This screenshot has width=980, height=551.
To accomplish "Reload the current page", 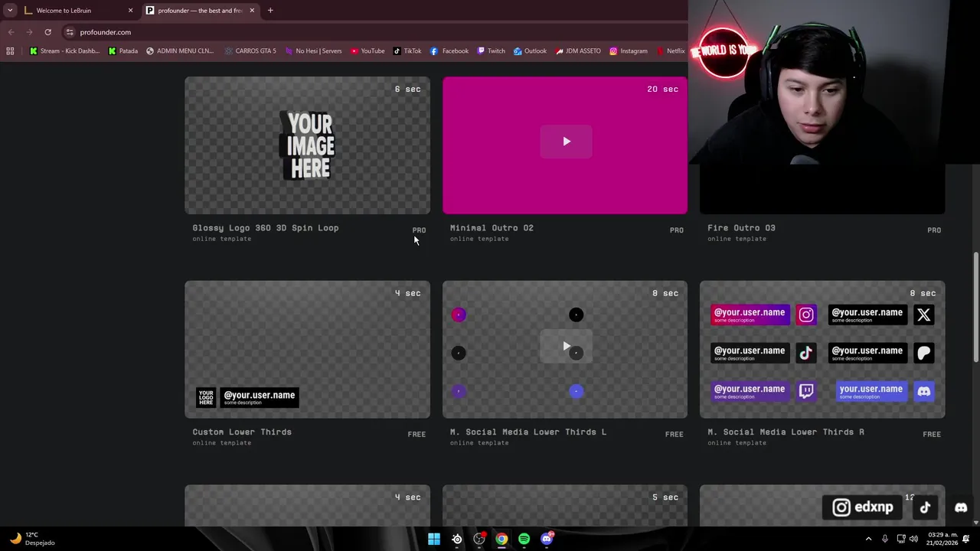I will coord(47,32).
